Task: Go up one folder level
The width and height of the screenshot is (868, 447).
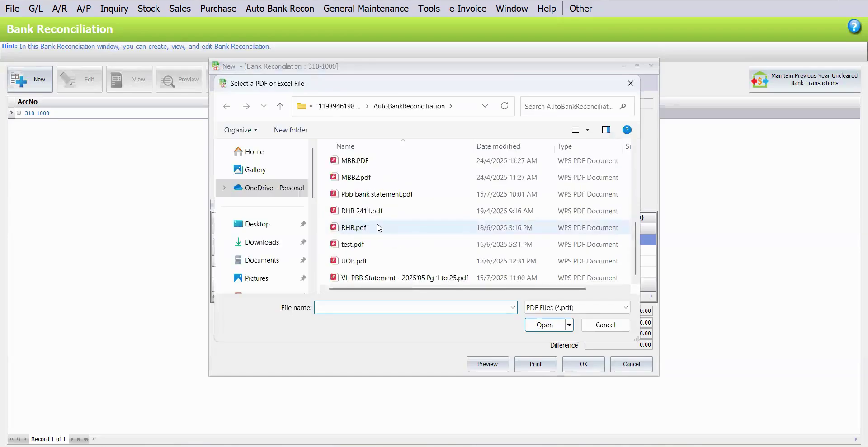Action: click(280, 106)
